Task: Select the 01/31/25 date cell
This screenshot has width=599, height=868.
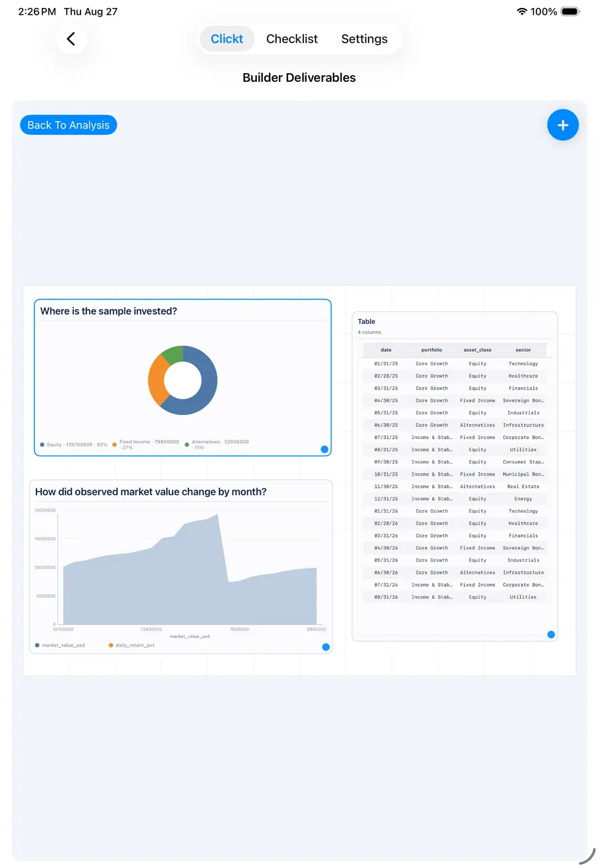Action: 386,364
